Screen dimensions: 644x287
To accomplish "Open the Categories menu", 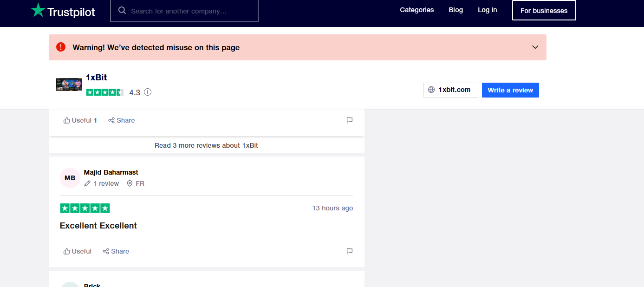I will tap(417, 10).
